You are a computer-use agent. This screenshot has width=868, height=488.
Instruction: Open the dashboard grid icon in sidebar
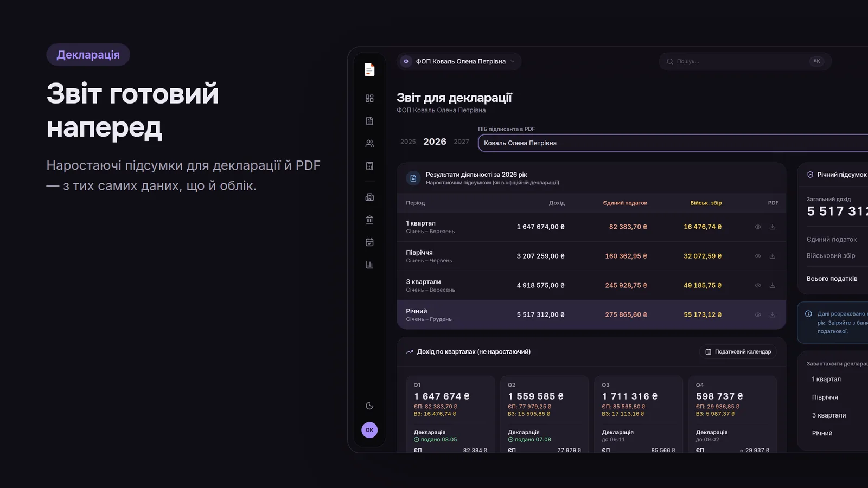pyautogui.click(x=369, y=98)
